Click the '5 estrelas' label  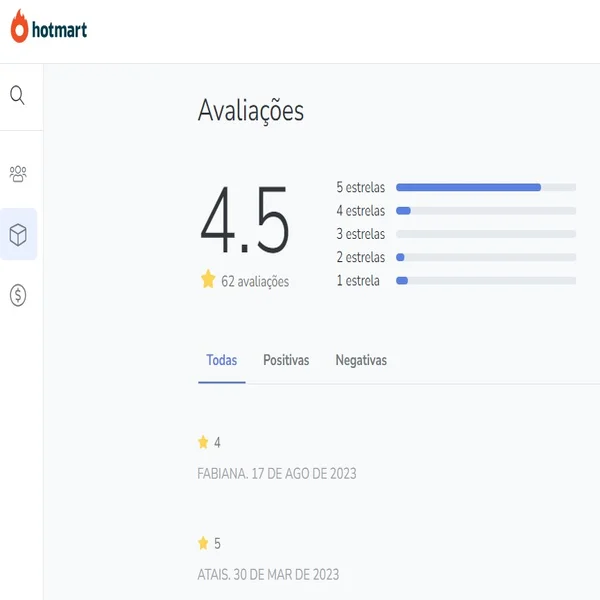pyautogui.click(x=361, y=187)
